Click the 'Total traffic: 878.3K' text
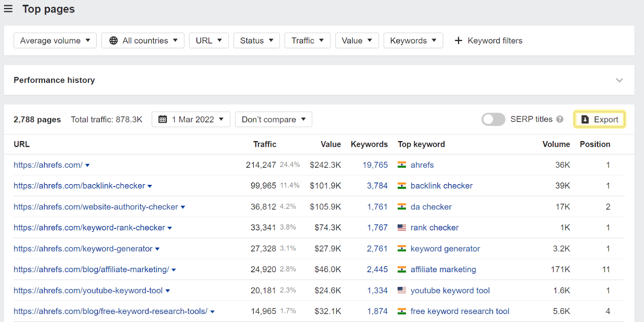The height and width of the screenshot is (322, 644). pos(107,119)
